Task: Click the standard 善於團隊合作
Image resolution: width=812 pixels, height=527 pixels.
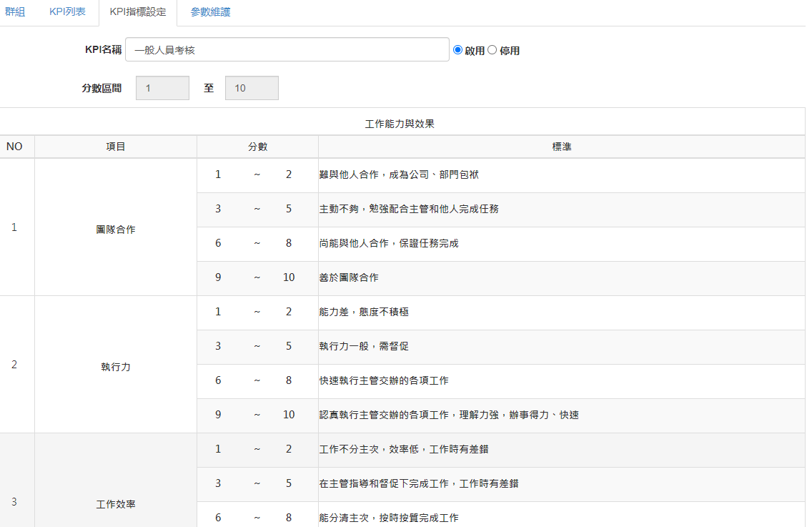Action: [349, 277]
